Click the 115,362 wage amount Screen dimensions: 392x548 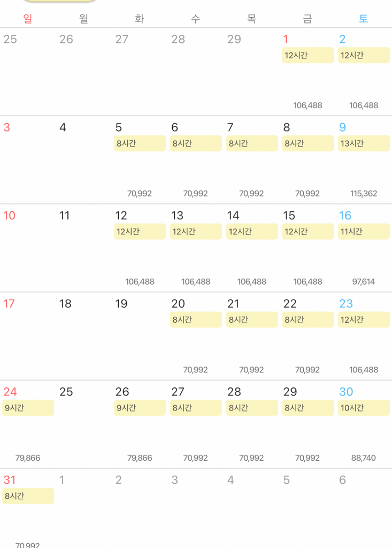click(x=364, y=194)
